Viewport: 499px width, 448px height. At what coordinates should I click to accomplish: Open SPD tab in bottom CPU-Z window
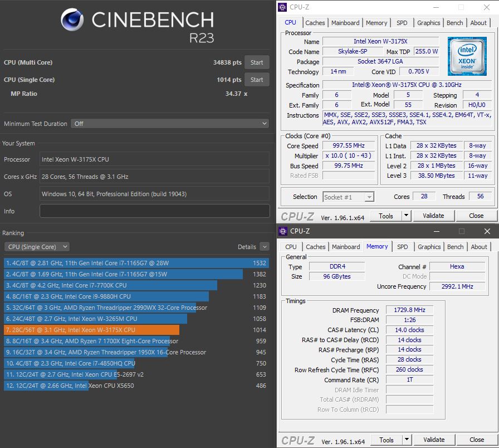tap(402, 247)
